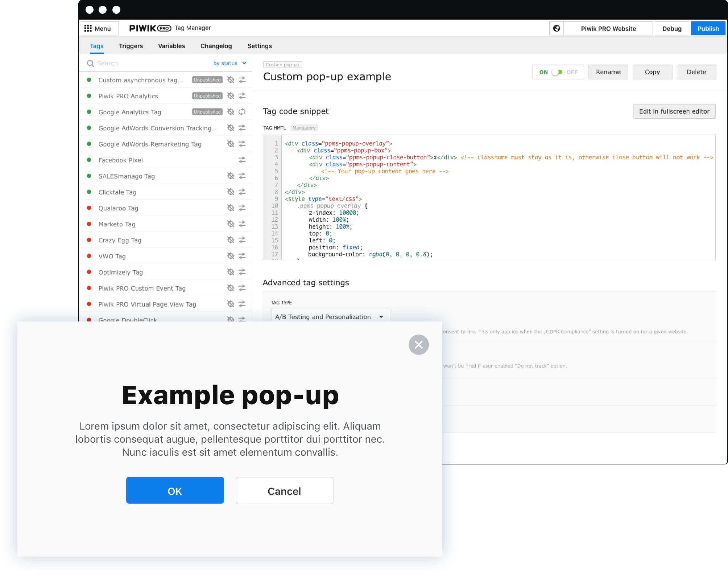Click the crossed-out icon for Marketo Tag
This screenshot has height=574, width=728.
[x=231, y=224]
